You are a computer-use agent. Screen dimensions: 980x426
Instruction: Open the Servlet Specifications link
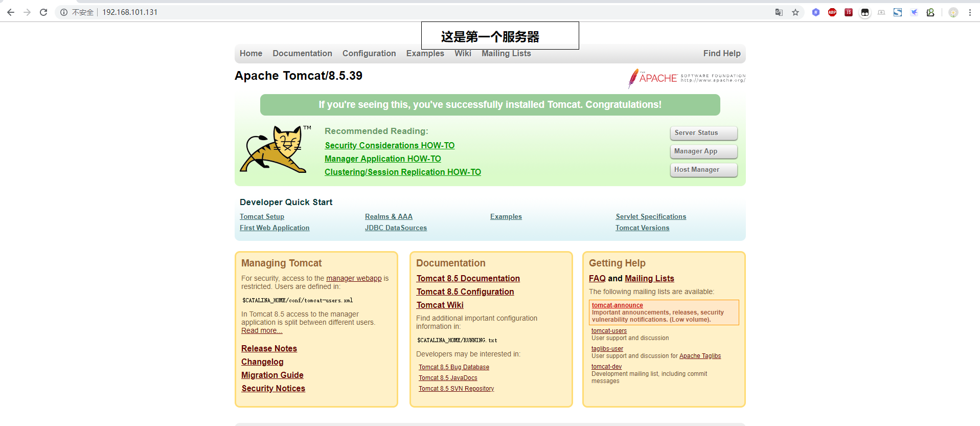651,217
